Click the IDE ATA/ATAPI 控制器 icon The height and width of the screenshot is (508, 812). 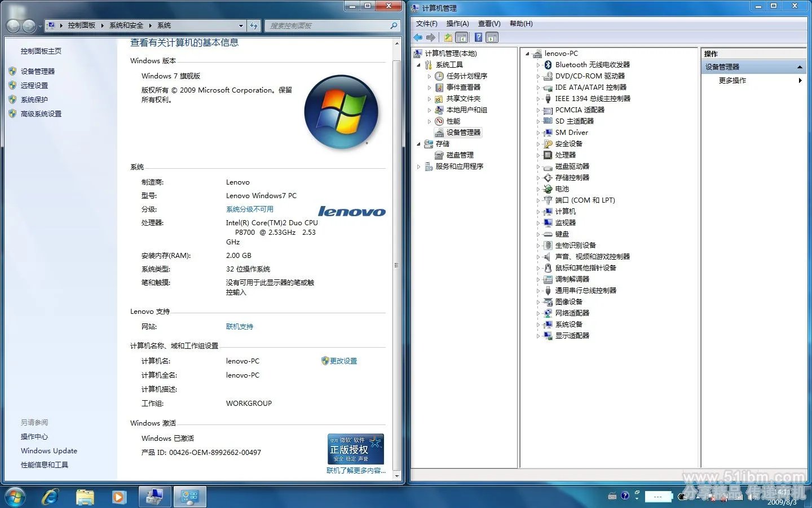click(548, 87)
